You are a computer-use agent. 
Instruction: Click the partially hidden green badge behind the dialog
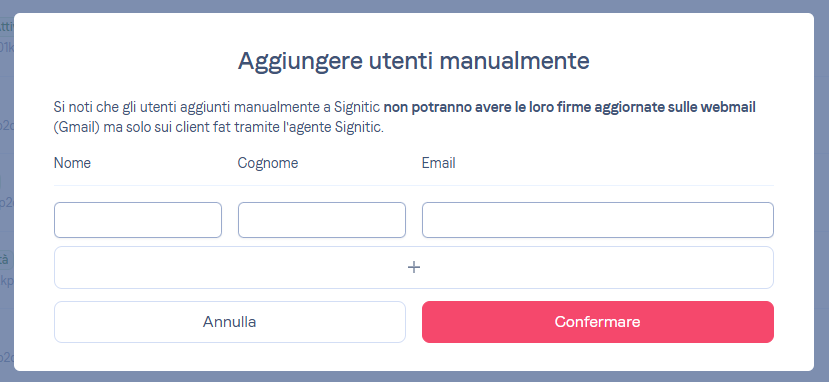(x=6, y=260)
